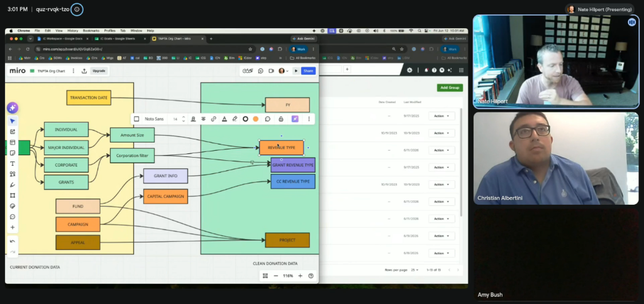
Task: Export the board with upload icon
Action: click(84, 71)
